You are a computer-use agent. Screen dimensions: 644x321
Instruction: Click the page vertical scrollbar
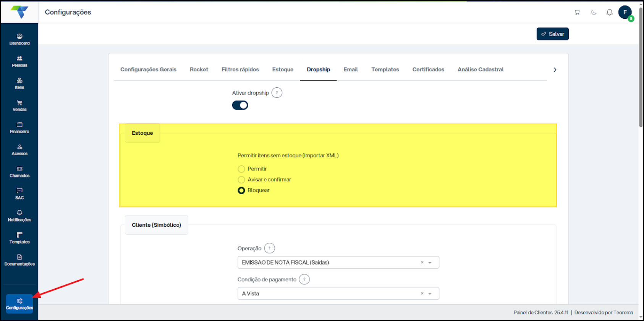(x=641, y=67)
